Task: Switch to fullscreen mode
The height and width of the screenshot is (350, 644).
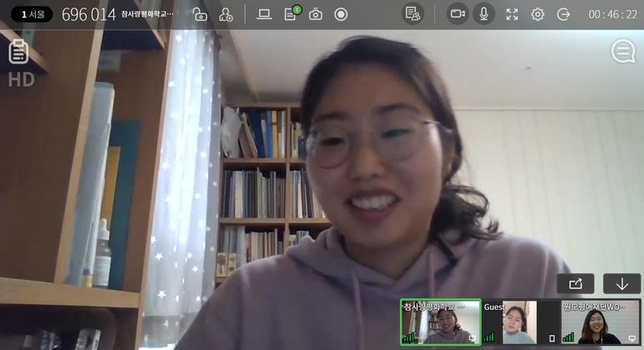Action: (x=512, y=15)
